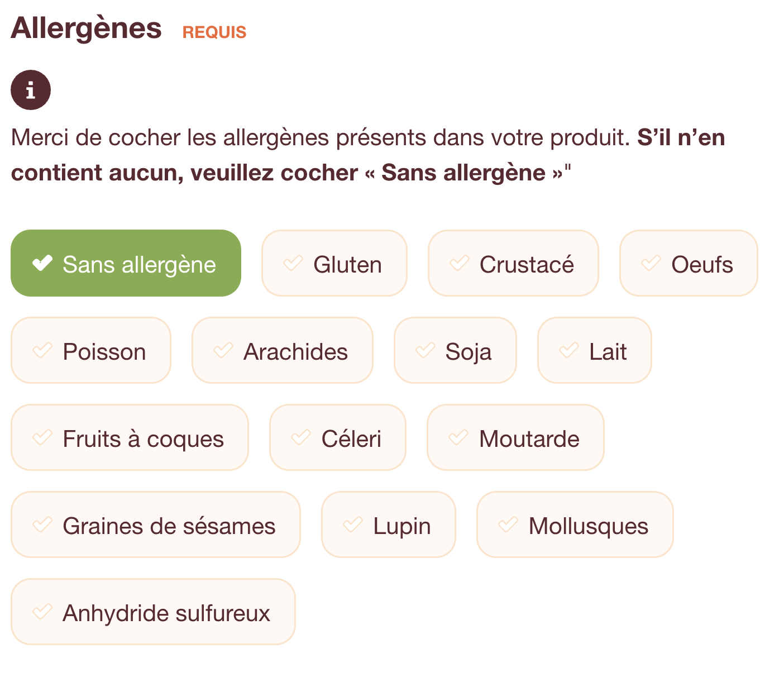Click the checkmark icon beside Crustacé
The width and height of the screenshot is (784, 677).
tap(460, 263)
